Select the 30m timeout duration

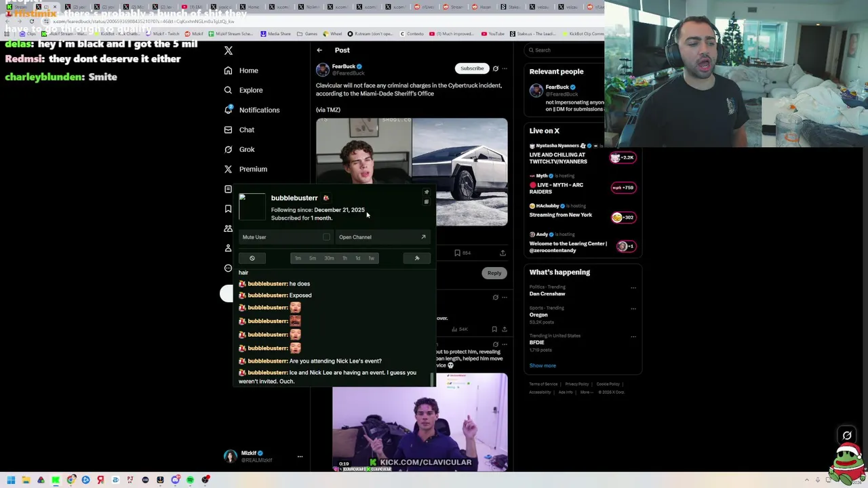(x=329, y=258)
